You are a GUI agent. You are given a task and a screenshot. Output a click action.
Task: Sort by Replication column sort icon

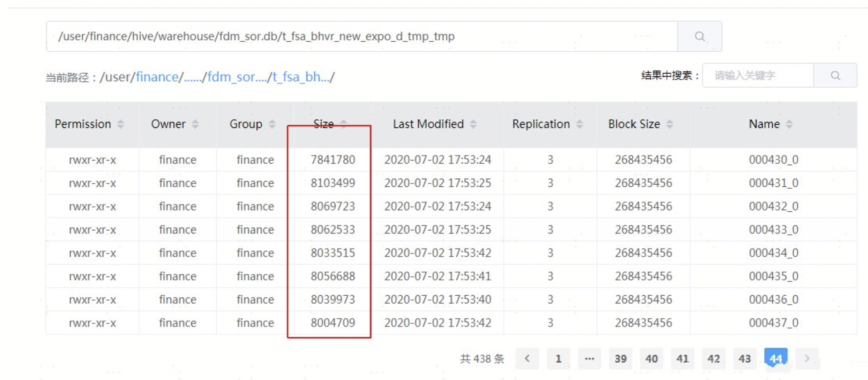coord(579,124)
